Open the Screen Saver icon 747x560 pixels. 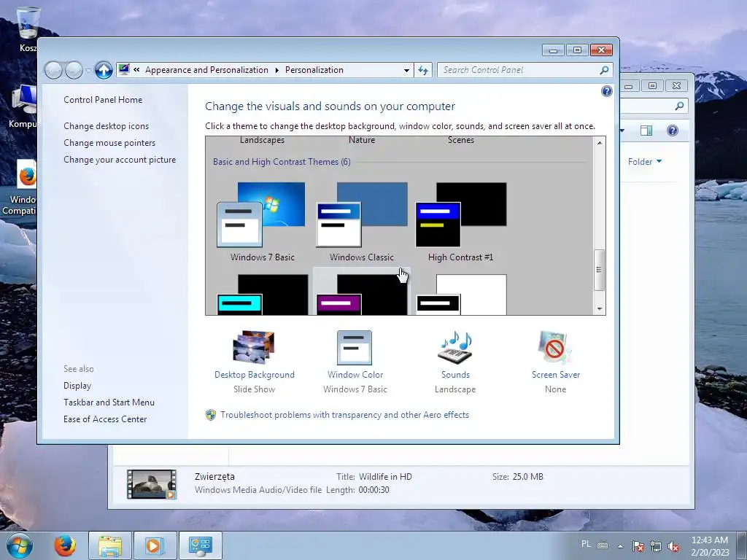click(555, 348)
